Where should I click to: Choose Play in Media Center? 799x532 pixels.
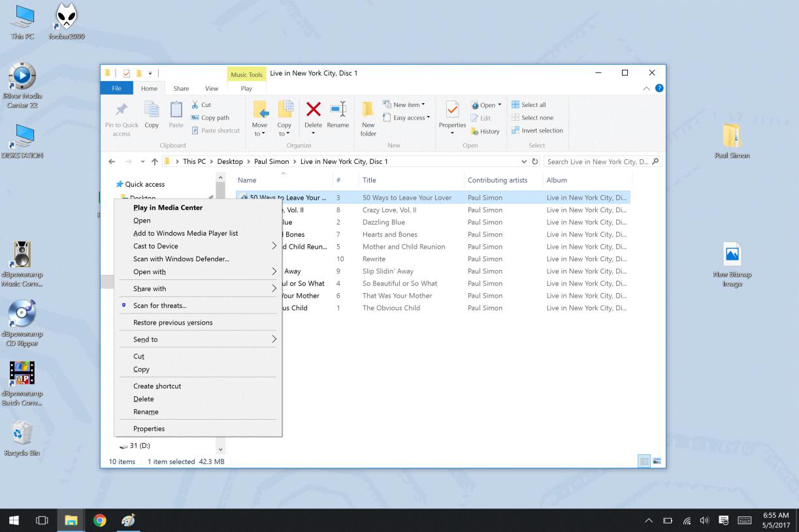[x=168, y=208]
